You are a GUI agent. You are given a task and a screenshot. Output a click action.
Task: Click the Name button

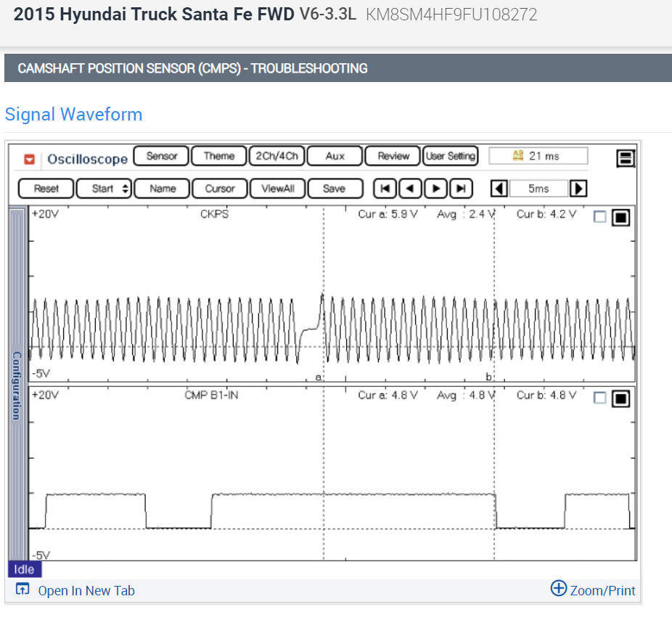[x=162, y=189]
